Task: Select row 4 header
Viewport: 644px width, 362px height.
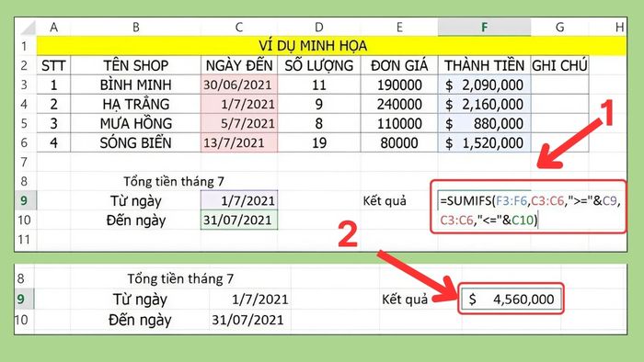Action: [x=26, y=104]
